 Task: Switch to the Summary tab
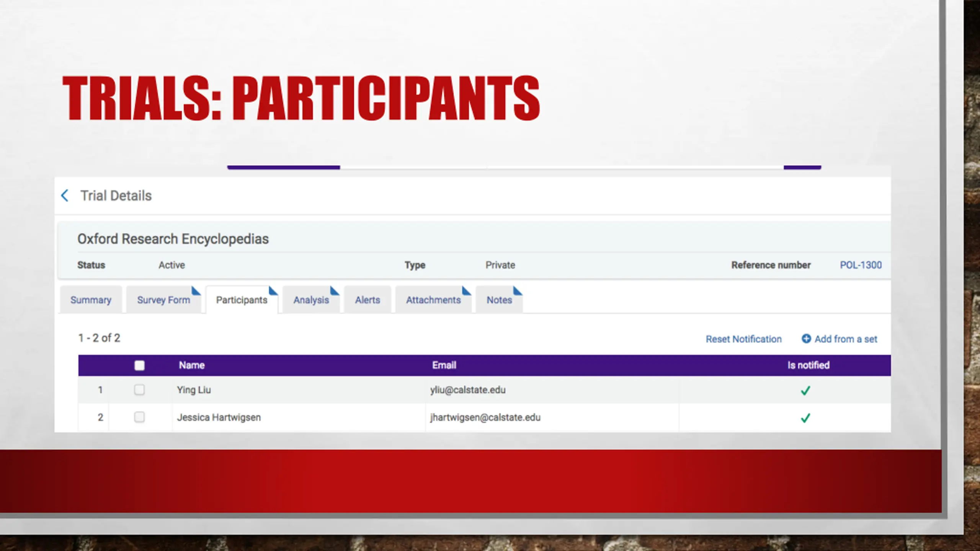pos(91,300)
